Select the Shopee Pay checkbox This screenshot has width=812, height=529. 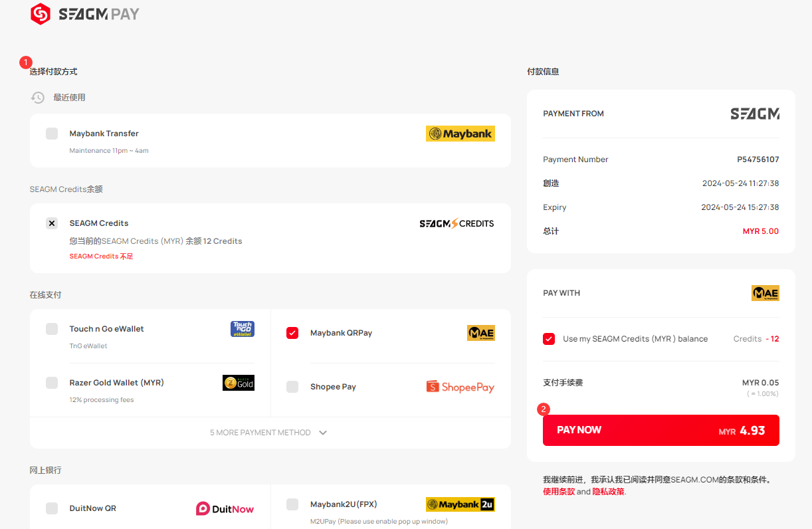coord(292,387)
